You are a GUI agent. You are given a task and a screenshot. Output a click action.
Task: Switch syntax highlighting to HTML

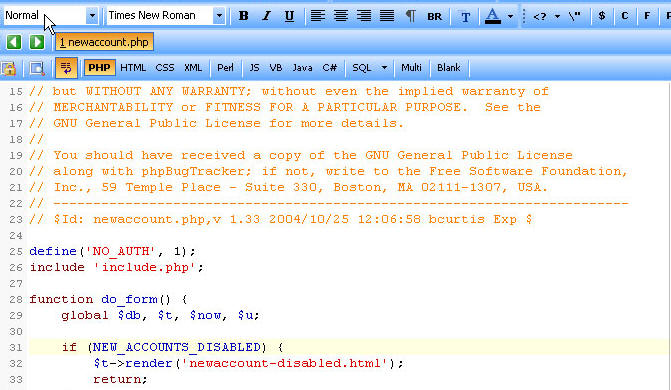click(x=133, y=68)
